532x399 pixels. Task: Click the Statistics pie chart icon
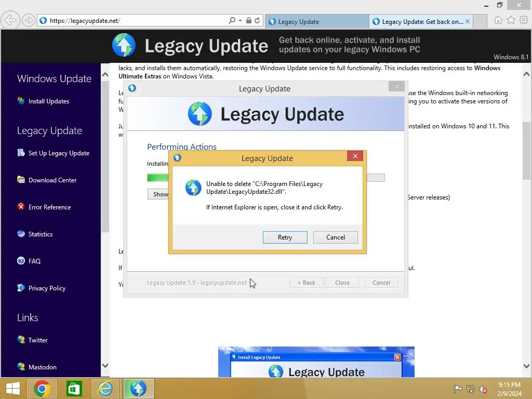click(x=21, y=234)
